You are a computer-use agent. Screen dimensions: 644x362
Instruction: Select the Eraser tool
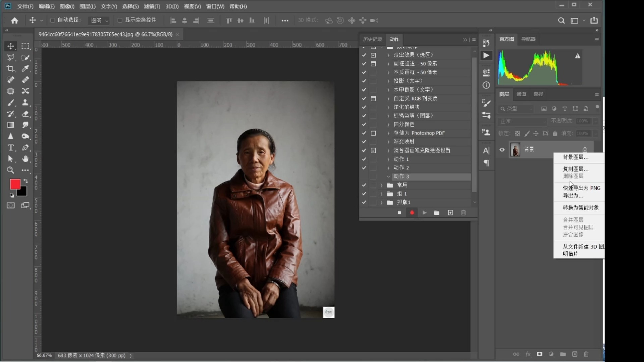pyautogui.click(x=25, y=114)
